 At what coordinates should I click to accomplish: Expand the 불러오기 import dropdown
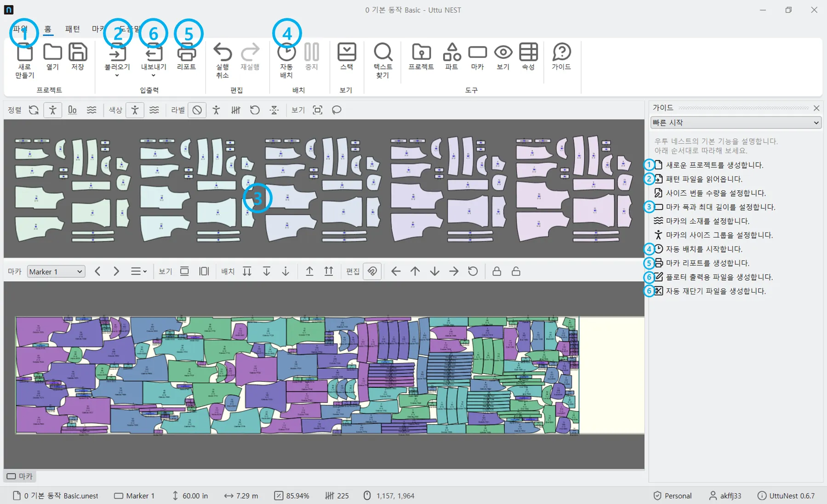(x=117, y=75)
